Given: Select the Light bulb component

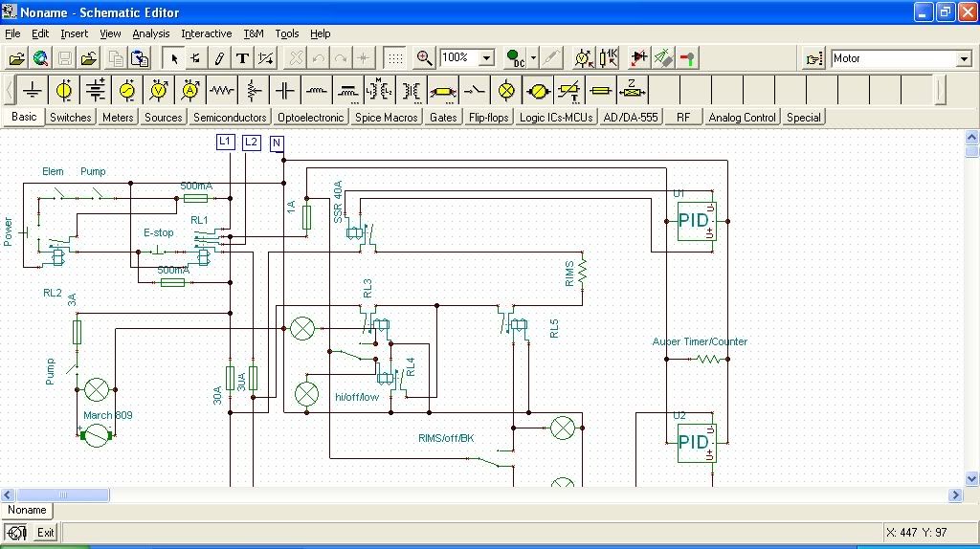Looking at the screenshot, I should click(x=507, y=91).
